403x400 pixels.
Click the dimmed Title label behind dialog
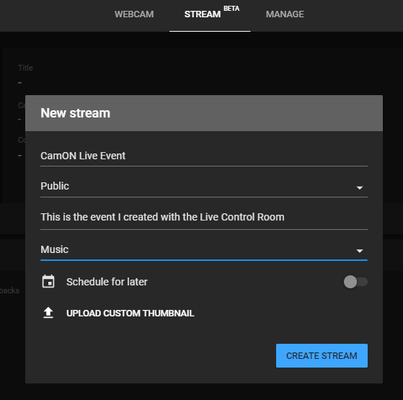(x=25, y=68)
